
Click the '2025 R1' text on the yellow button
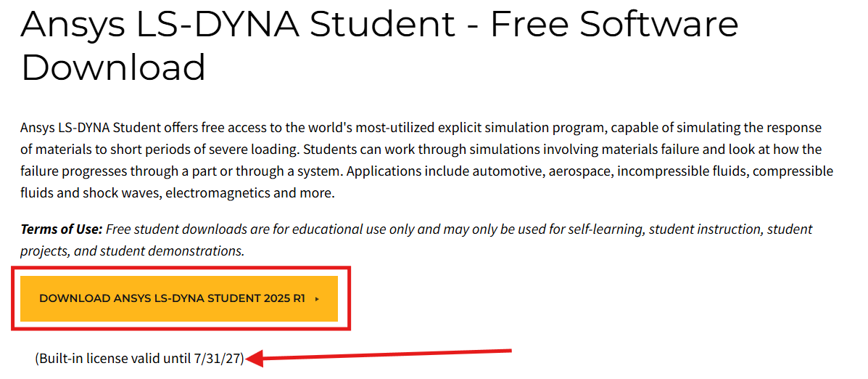(x=284, y=298)
